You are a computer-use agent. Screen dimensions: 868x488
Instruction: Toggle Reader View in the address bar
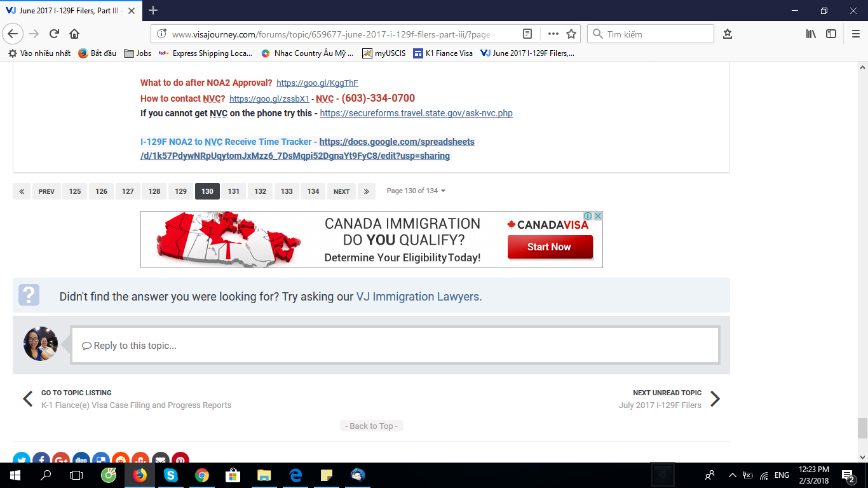(x=527, y=34)
